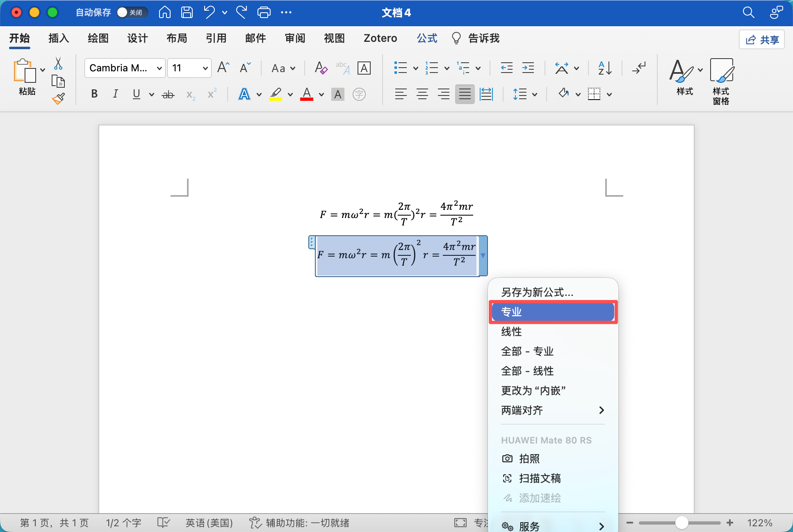Toggle the 自动保存 autosave switch
This screenshot has width=793, height=532.
132,13
